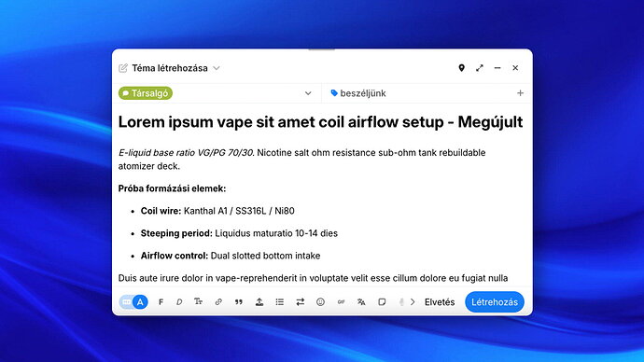Click the beszéljünk tag

point(358,93)
